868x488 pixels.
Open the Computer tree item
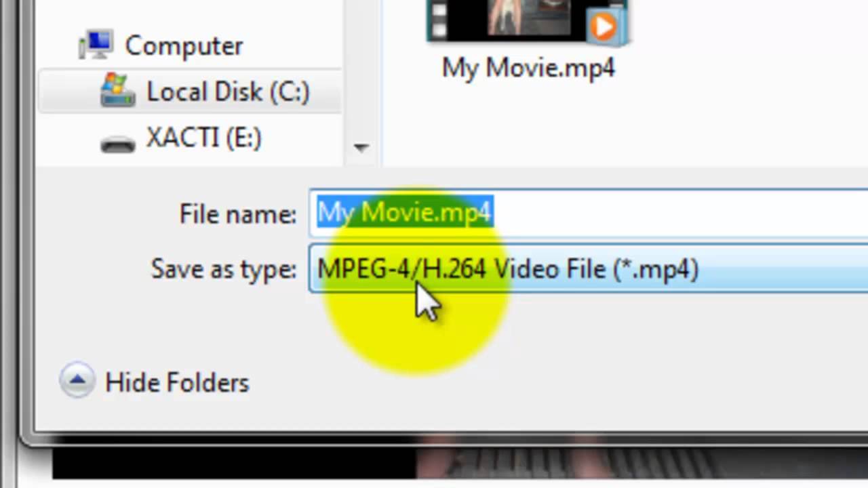[x=184, y=45]
